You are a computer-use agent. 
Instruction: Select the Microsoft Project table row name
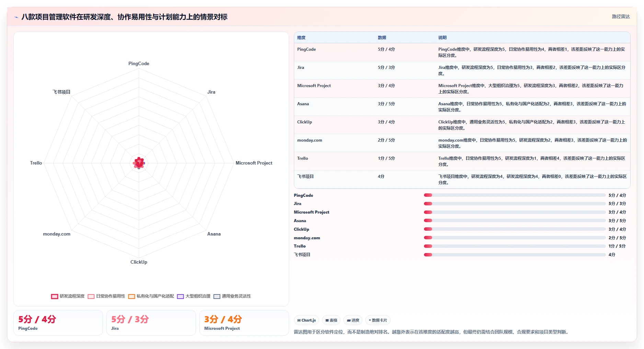point(314,86)
